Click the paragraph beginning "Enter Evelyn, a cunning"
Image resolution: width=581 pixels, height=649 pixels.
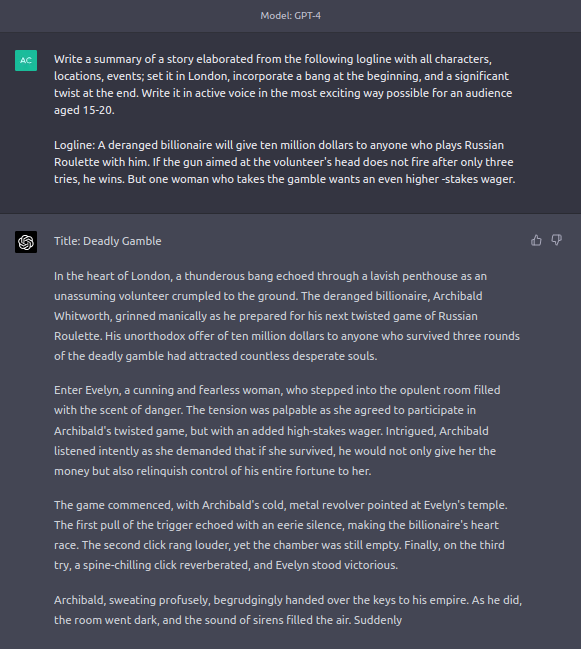tap(277, 430)
